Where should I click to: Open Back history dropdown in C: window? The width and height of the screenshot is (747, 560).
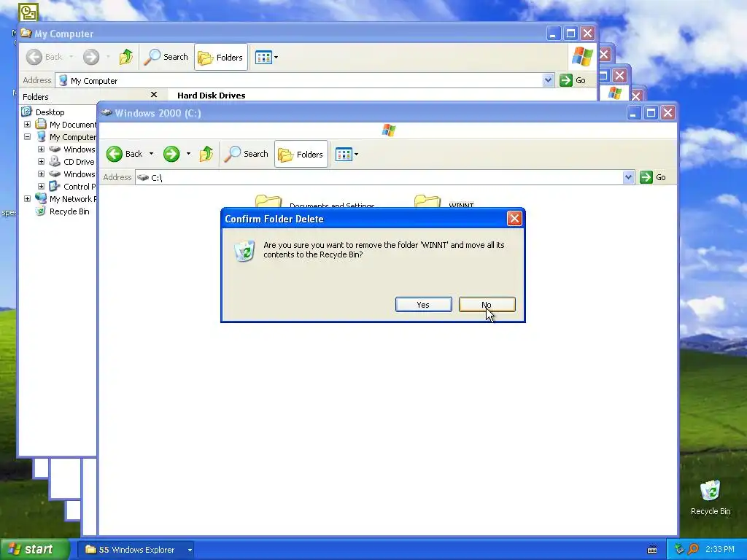152,154
